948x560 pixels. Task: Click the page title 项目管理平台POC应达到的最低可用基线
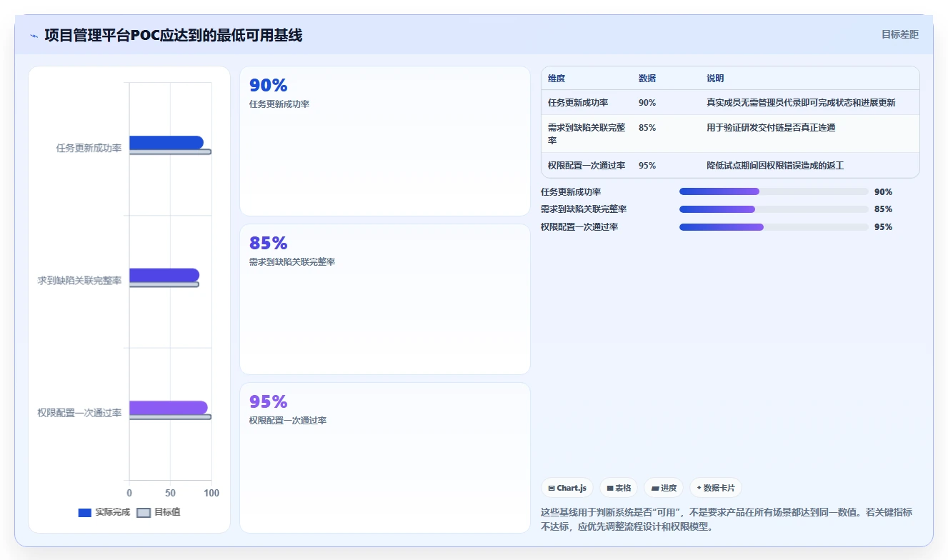(173, 35)
